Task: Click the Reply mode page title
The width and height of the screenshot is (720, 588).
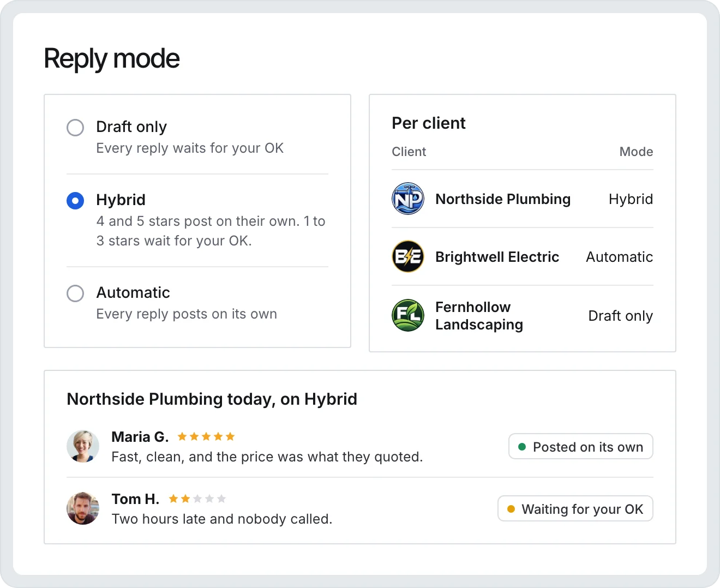Action: pyautogui.click(x=112, y=59)
